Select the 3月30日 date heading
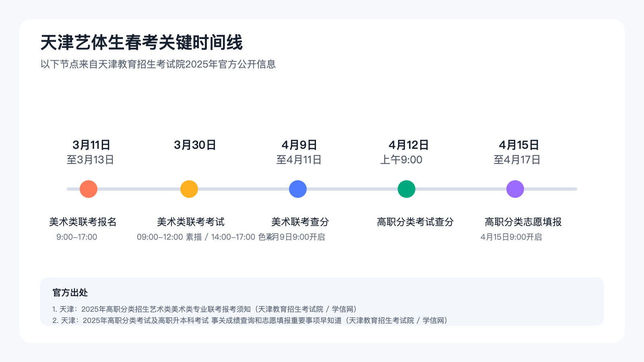Screen dimensions: 644x362 pos(195,145)
